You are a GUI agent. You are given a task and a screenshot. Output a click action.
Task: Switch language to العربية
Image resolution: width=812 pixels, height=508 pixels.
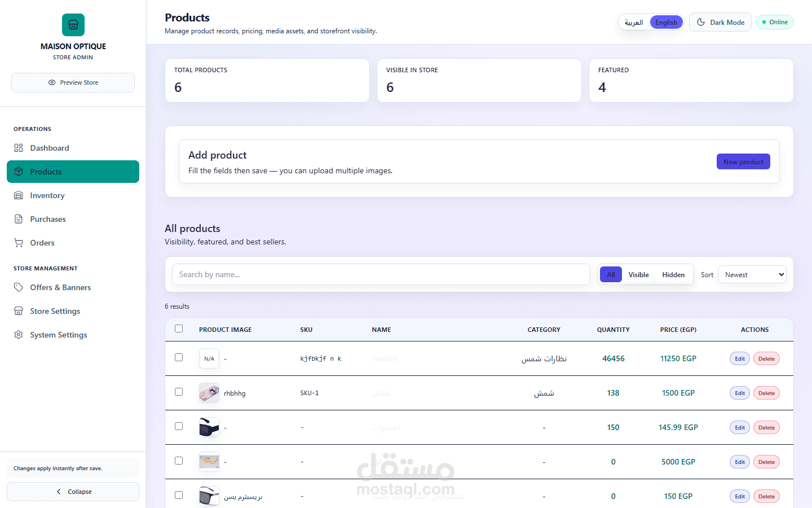(634, 22)
